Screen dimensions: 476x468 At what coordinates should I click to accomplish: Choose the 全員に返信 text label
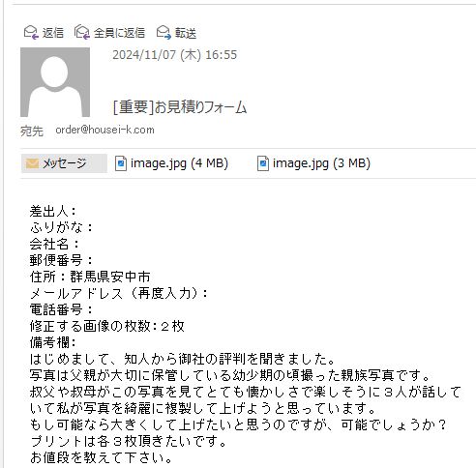point(119,33)
